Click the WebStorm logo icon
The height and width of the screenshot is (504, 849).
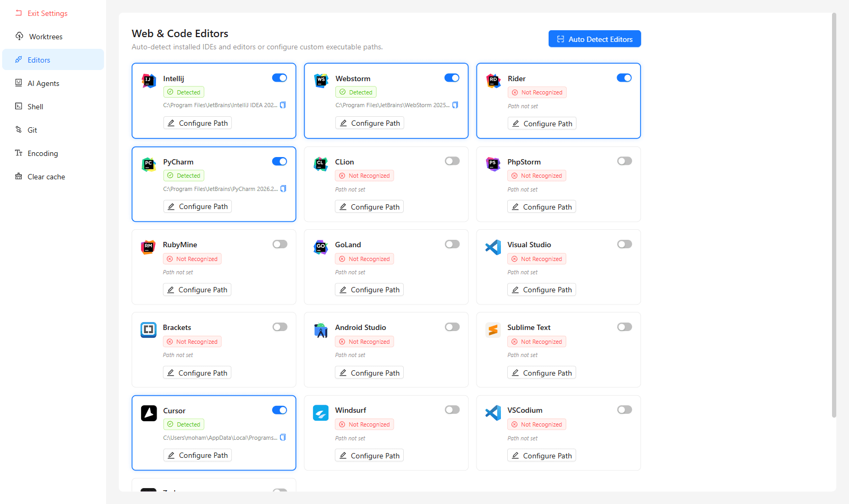321,81
